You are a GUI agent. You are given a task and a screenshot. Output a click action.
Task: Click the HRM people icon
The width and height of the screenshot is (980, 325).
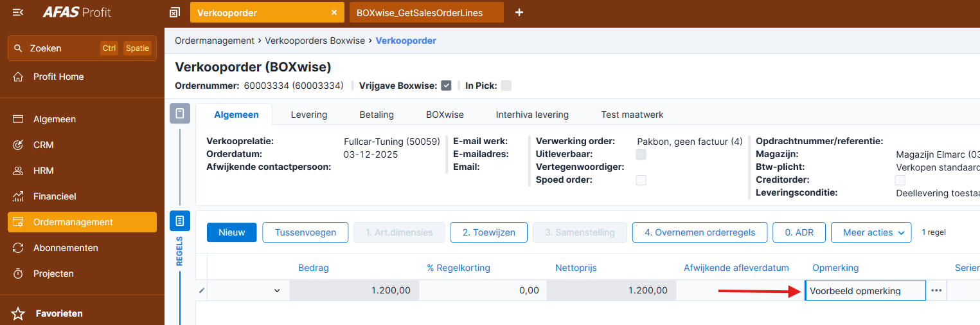(x=19, y=171)
